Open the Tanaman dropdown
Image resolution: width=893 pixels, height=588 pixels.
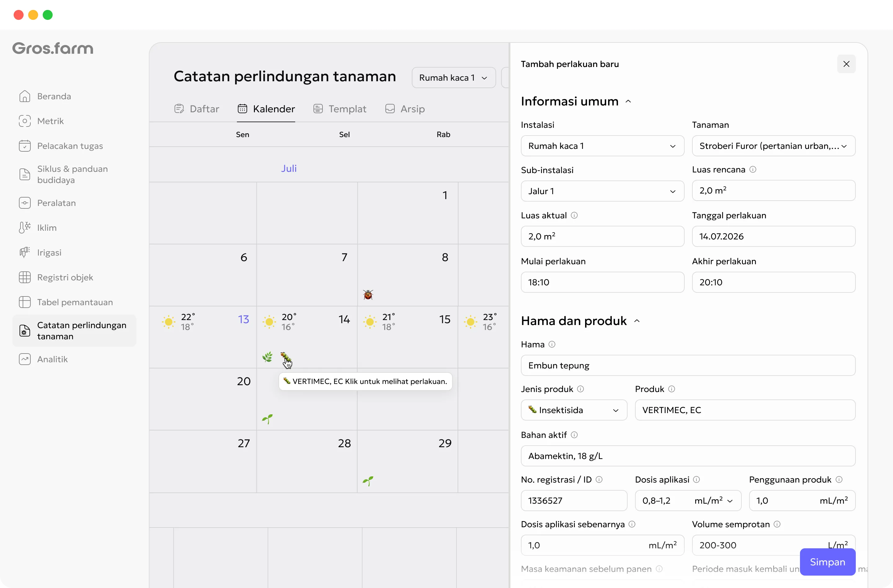(x=773, y=145)
